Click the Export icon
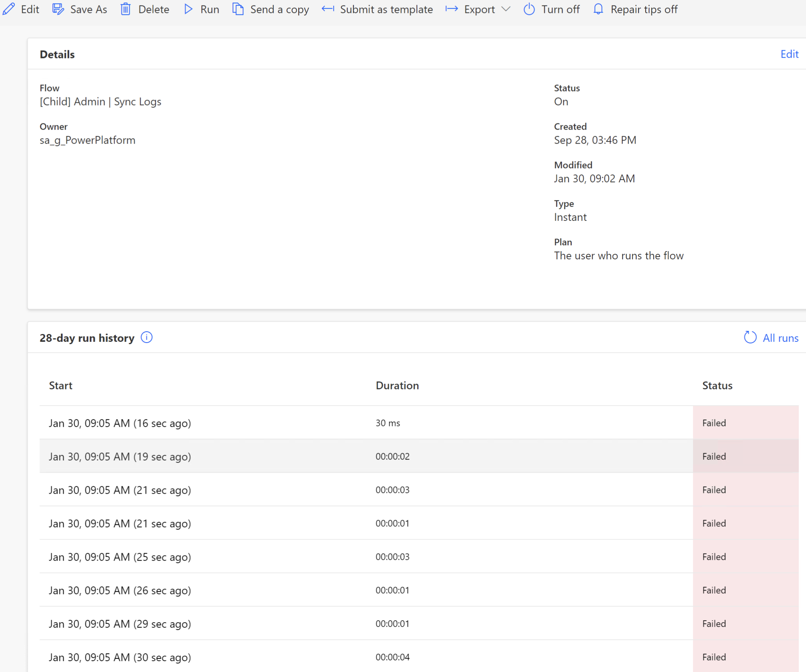The width and height of the screenshot is (806, 672). [x=451, y=9]
